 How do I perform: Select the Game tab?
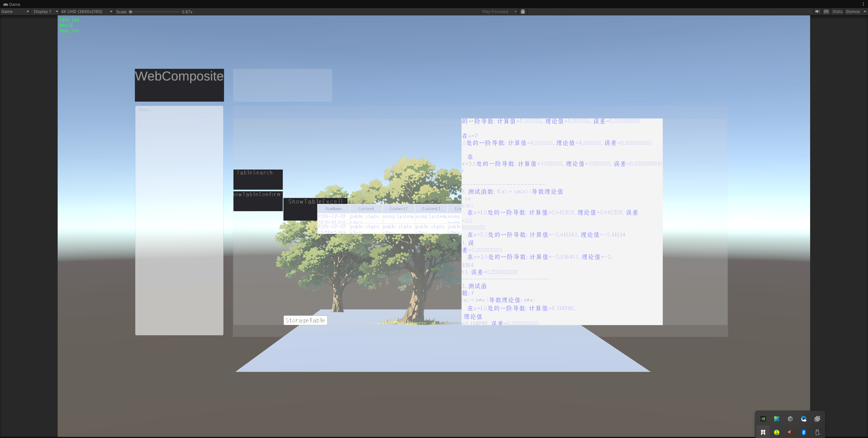coord(12,4)
